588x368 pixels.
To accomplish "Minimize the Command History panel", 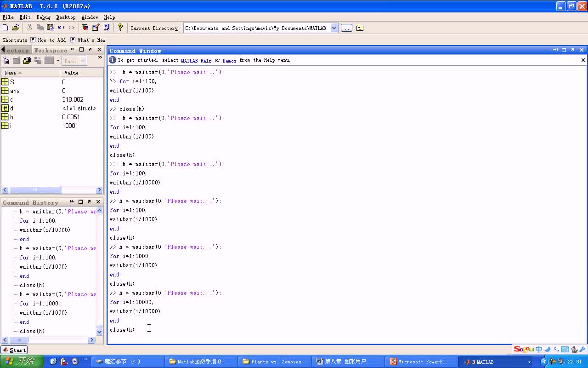I will pyautogui.click(x=72, y=202).
